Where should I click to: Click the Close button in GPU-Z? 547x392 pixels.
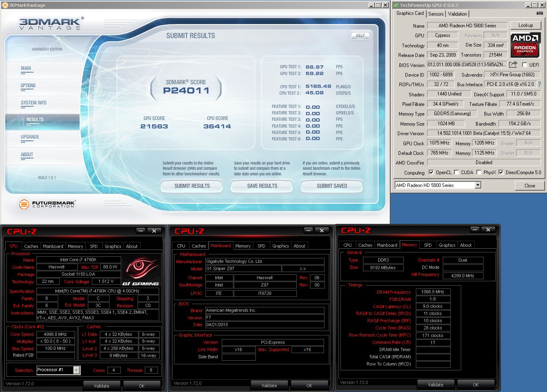(x=530, y=186)
